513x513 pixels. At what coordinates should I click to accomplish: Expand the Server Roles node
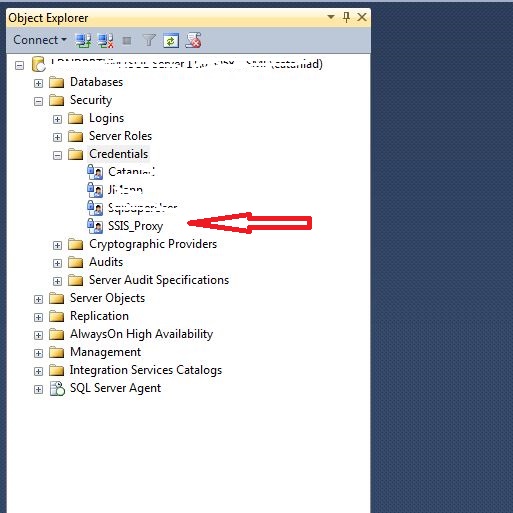point(57,137)
